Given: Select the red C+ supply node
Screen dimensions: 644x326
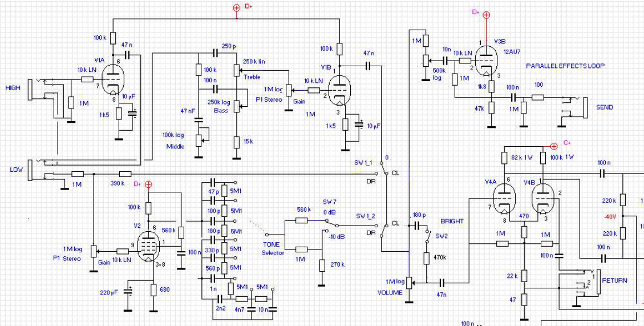Looking at the screenshot, I should coord(553,146).
